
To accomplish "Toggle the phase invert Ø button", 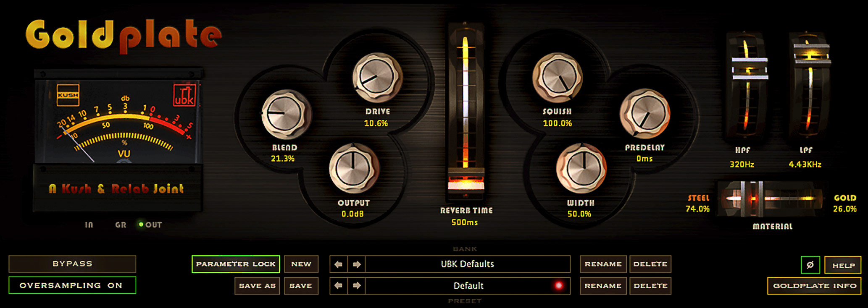I will pyautogui.click(x=810, y=265).
